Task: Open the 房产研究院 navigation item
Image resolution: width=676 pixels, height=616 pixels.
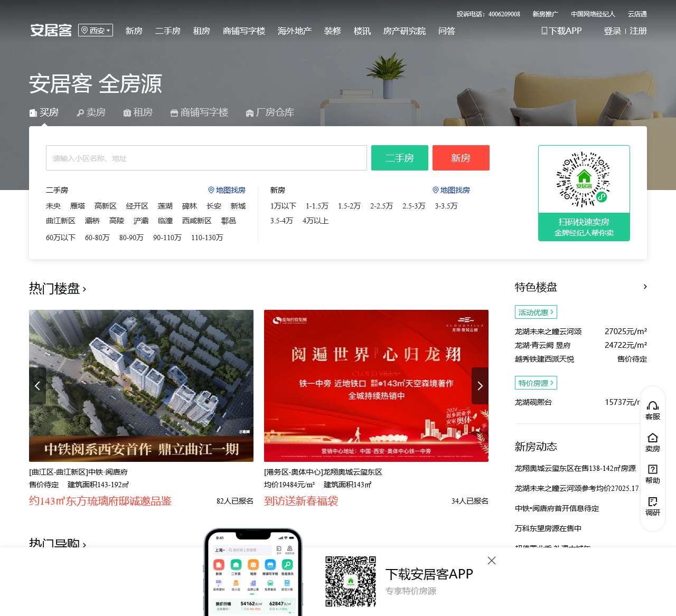Action: click(x=405, y=31)
